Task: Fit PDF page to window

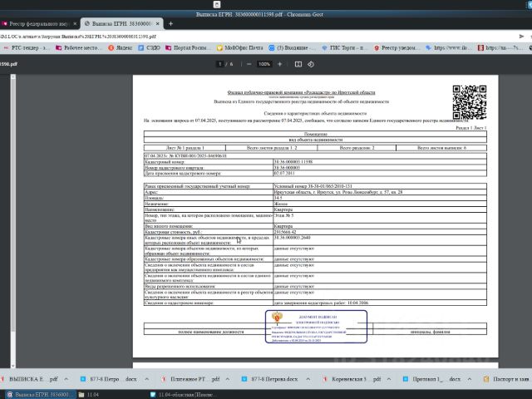Action: pyautogui.click(x=298, y=64)
